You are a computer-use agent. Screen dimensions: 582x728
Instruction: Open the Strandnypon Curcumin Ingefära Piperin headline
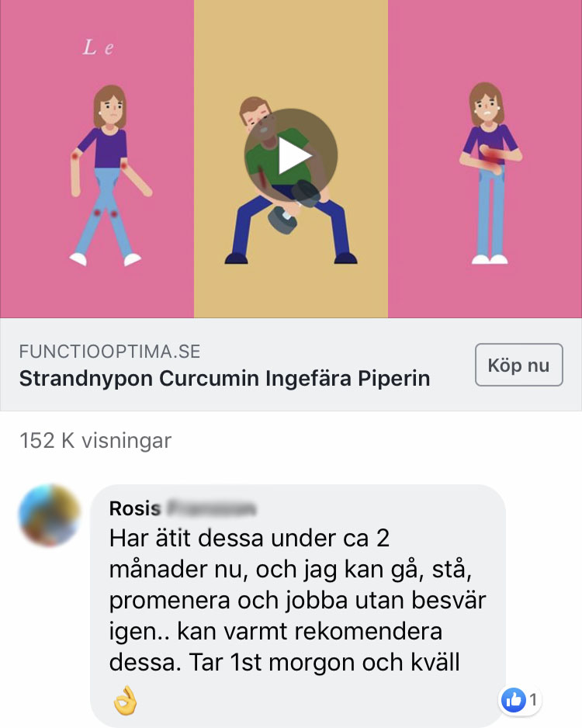pos(224,379)
